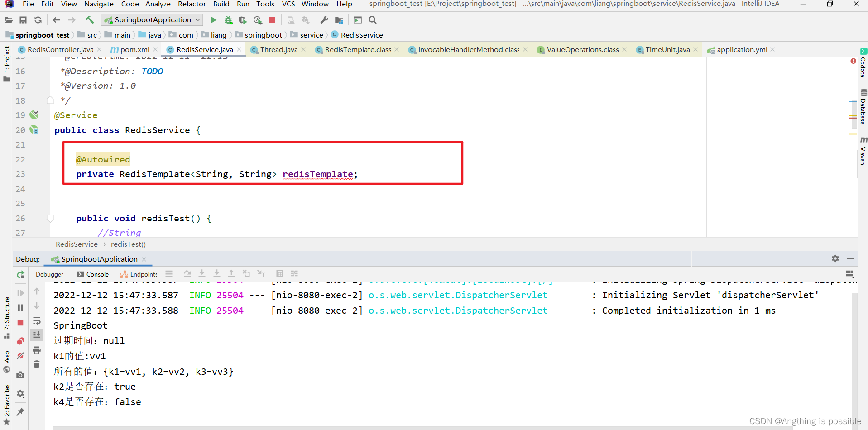The width and height of the screenshot is (868, 430).
Task: Rerun the application from the debug panel
Action: [20, 274]
